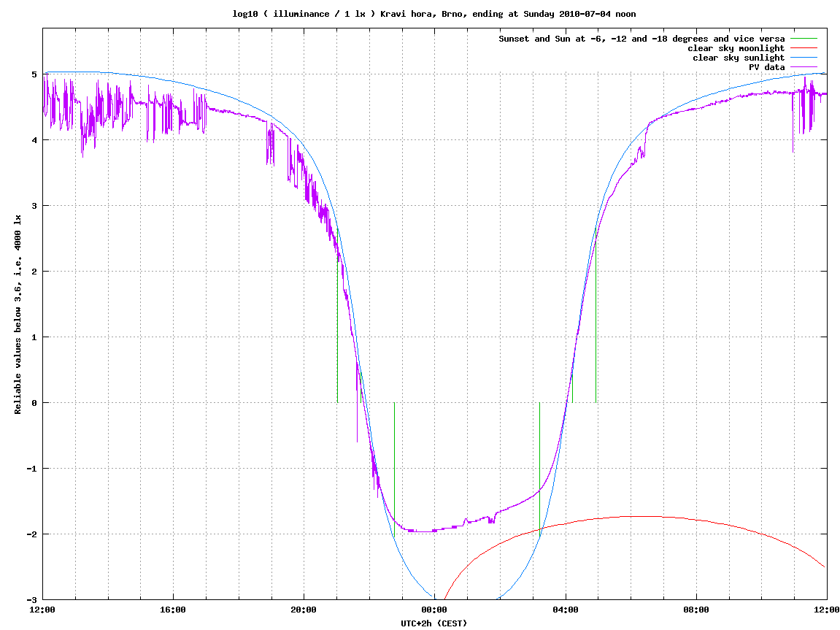Select the 'PV data' legend label

(x=766, y=67)
